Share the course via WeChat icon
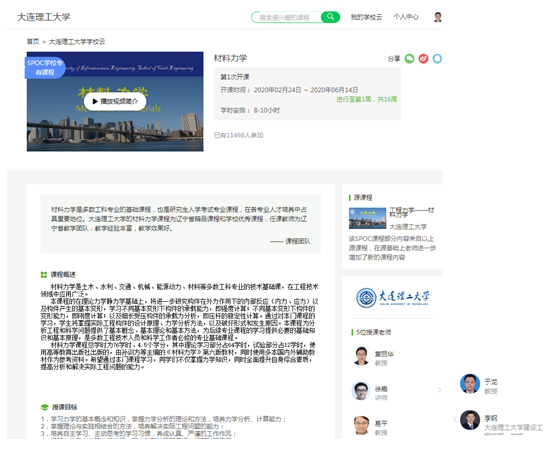The width and height of the screenshot is (549, 454). click(409, 58)
